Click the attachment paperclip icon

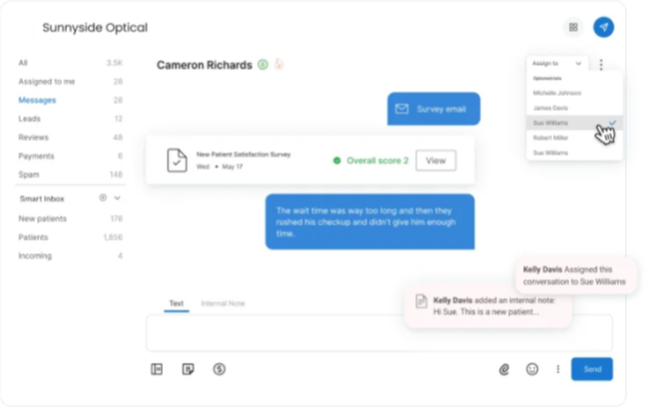coord(504,369)
